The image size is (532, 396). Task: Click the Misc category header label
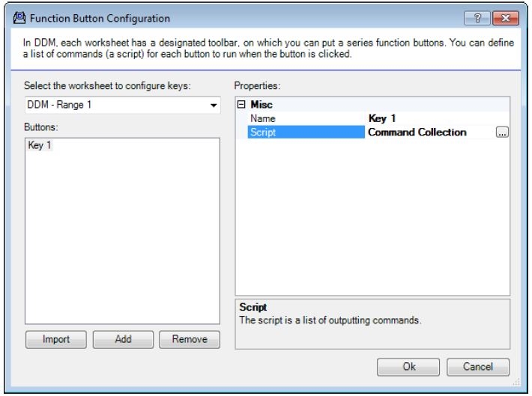262,104
